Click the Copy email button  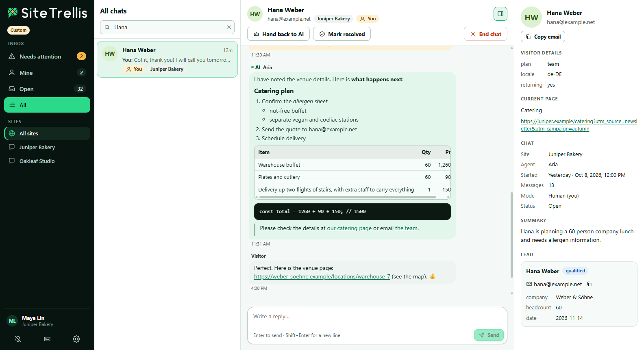point(543,37)
